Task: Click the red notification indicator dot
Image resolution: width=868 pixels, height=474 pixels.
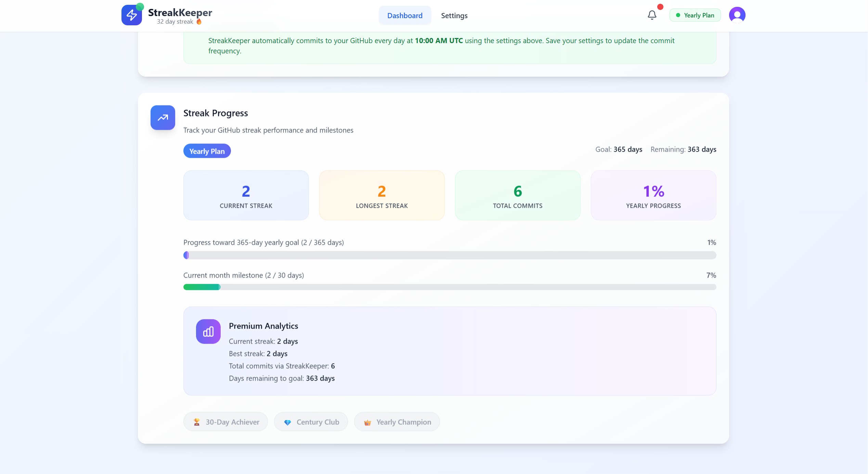Action: pyautogui.click(x=660, y=6)
